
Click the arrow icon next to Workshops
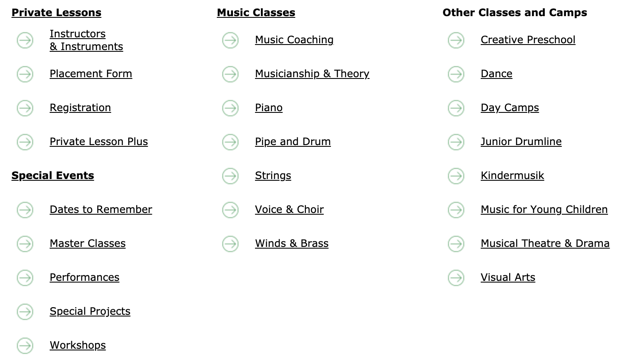[x=25, y=346]
